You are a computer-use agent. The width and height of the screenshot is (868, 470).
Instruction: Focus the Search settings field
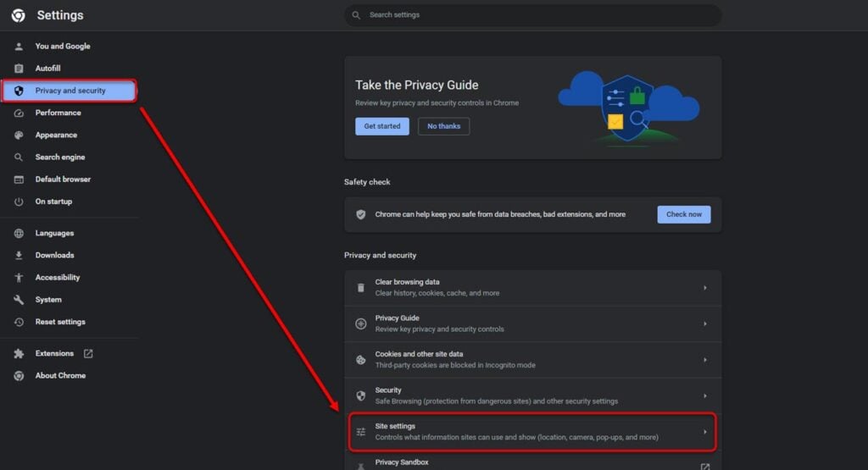(533, 15)
